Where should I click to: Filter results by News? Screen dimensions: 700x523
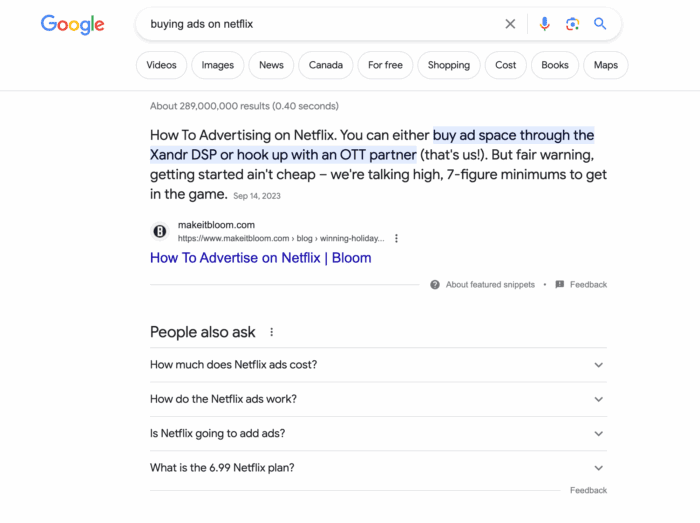[271, 65]
